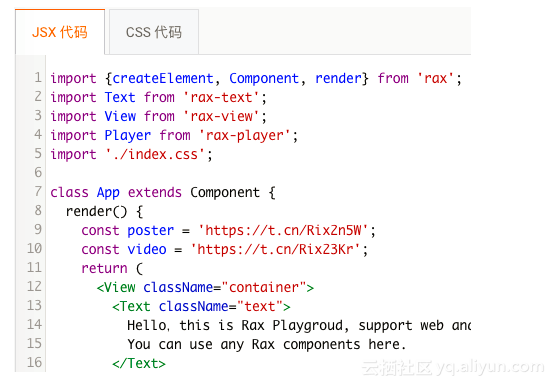The width and height of the screenshot is (555, 387).
Task: Click the '</Text>' closing tag
Action: pos(139,364)
